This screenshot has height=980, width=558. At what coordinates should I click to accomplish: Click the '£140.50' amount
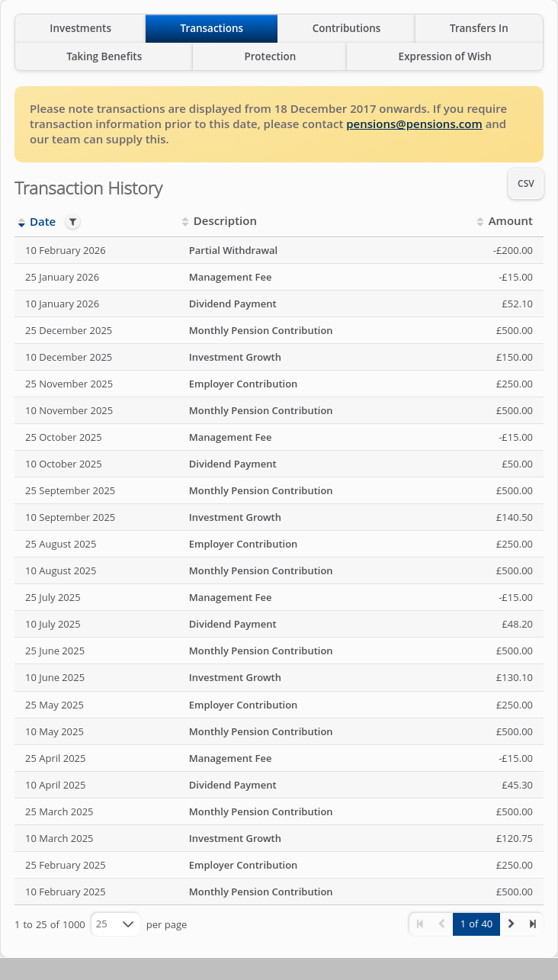(515, 517)
